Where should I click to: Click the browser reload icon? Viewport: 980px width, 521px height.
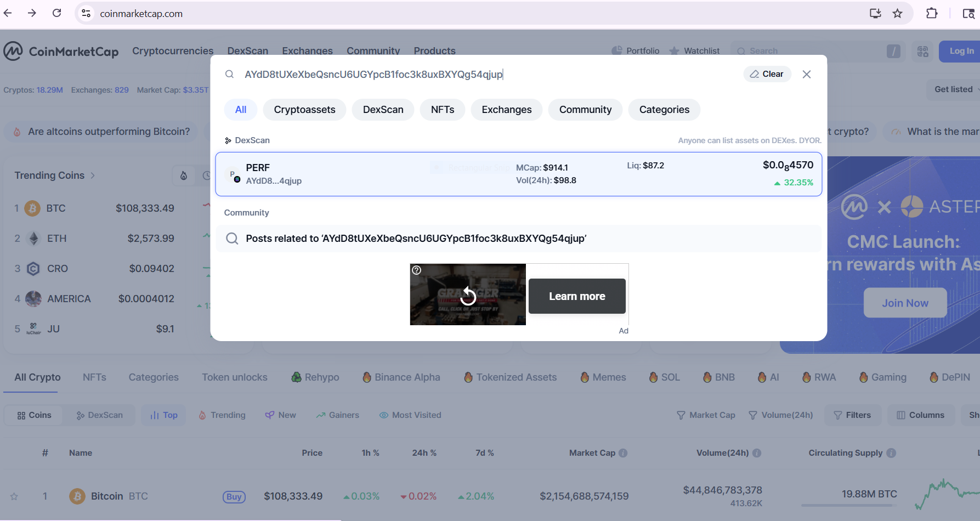coord(56,13)
